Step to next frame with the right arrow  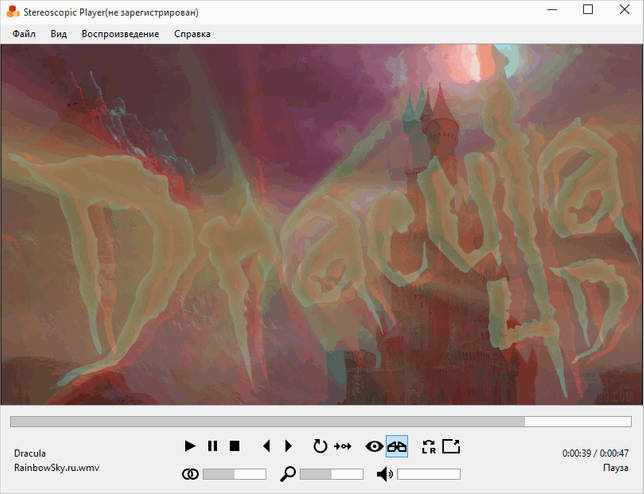(x=288, y=446)
